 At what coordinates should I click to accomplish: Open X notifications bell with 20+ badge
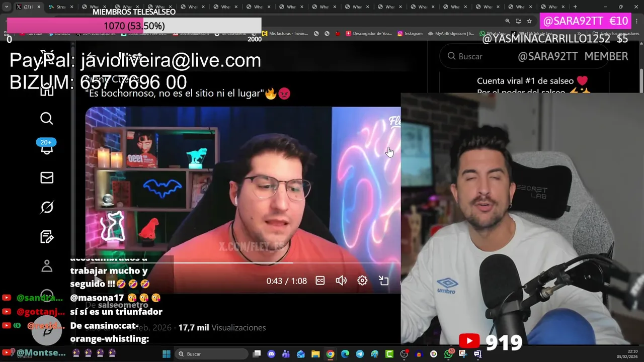tap(46, 147)
